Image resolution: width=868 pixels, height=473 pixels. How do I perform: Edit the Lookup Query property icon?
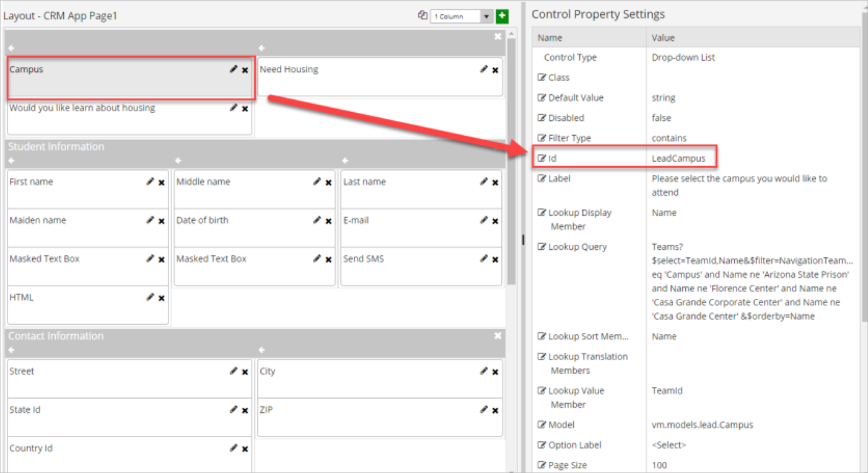click(542, 247)
